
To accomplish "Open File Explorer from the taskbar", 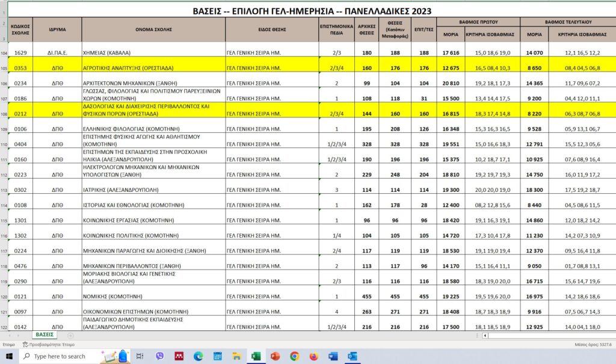I will click(x=236, y=356).
